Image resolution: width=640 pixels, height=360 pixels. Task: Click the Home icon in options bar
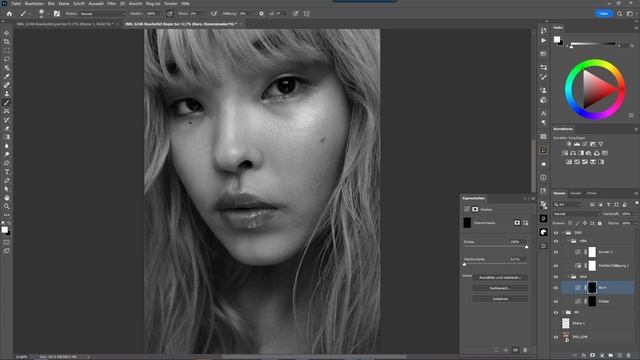click(x=9, y=13)
